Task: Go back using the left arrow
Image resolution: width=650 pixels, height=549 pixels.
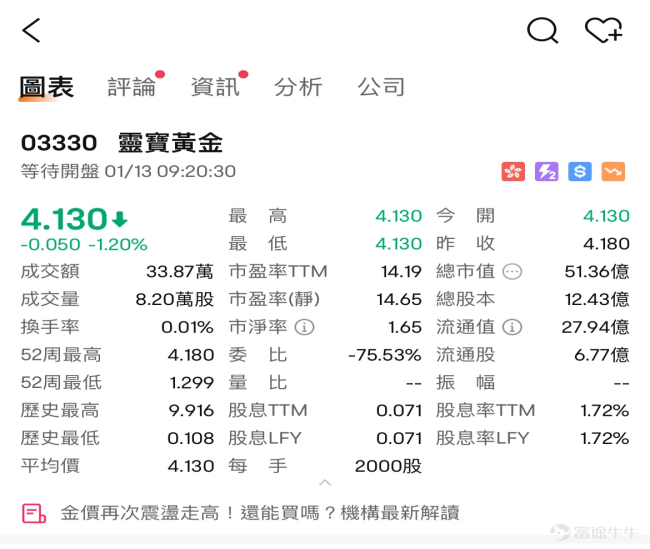Action: coord(32,30)
